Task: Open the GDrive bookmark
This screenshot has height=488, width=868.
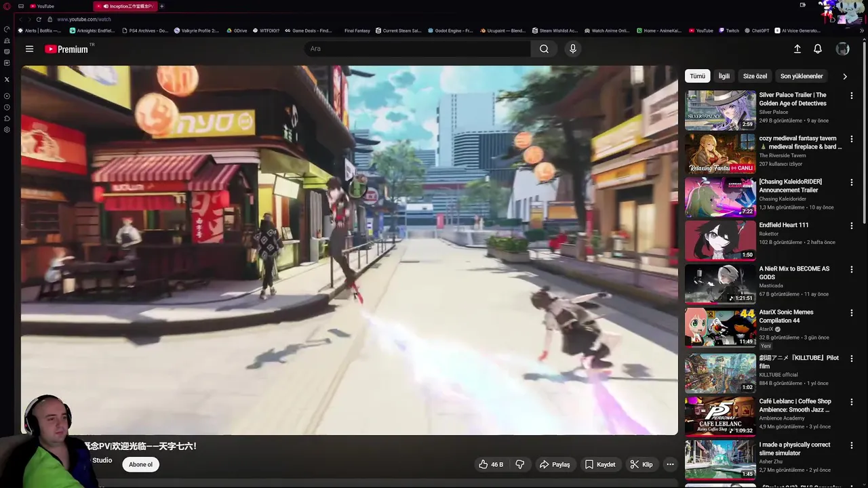Action: point(237,30)
